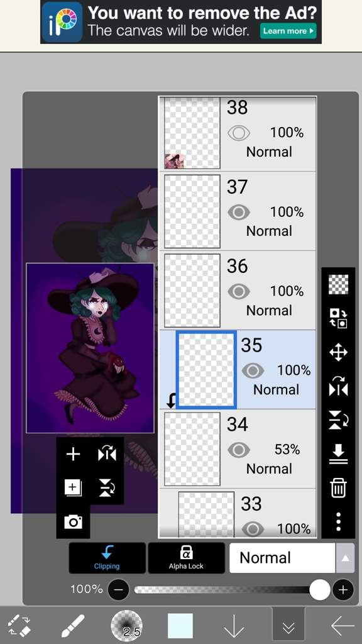Select the brush tool in bottom toolbar
Viewport: 362px width, 644px height.
73,626
